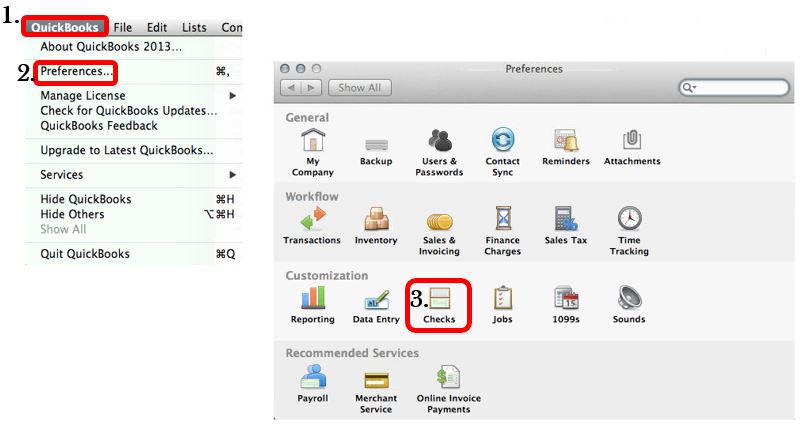Open the Sounds speaker icon
Screen dimensions: 806x426
629,298
